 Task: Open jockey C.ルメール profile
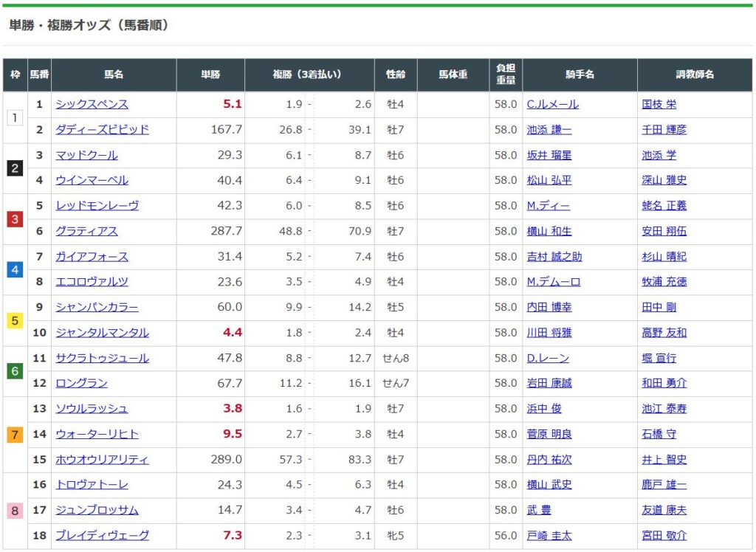click(x=552, y=104)
